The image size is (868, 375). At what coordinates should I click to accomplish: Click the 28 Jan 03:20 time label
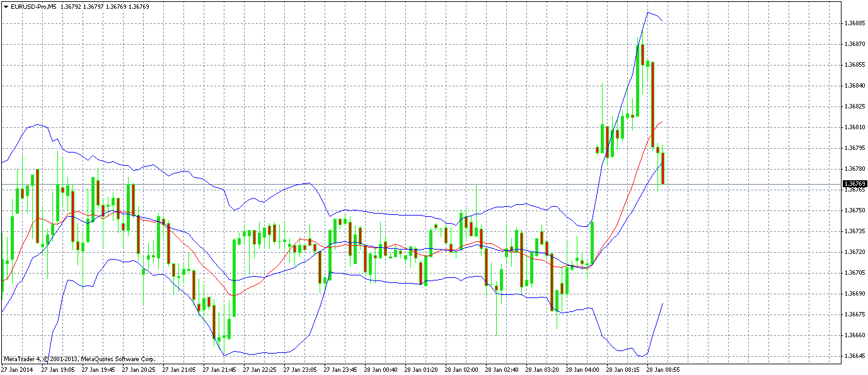pyautogui.click(x=542, y=370)
